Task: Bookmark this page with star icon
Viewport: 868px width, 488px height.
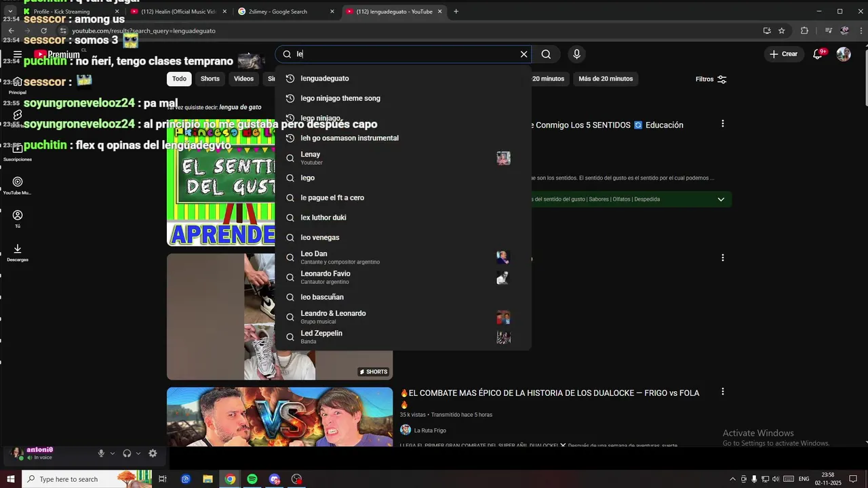Action: pos(781,30)
